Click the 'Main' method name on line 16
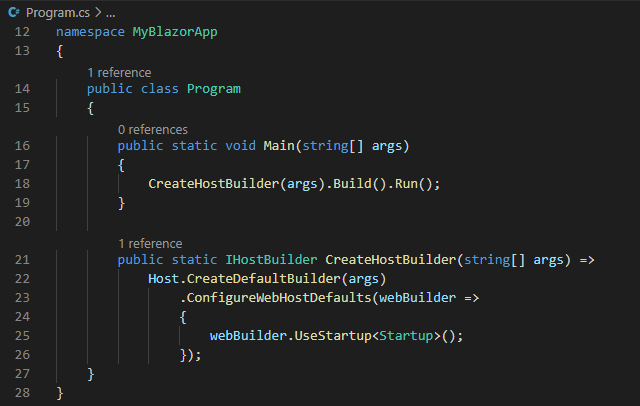Screen dimensions: 640x406 [279, 146]
